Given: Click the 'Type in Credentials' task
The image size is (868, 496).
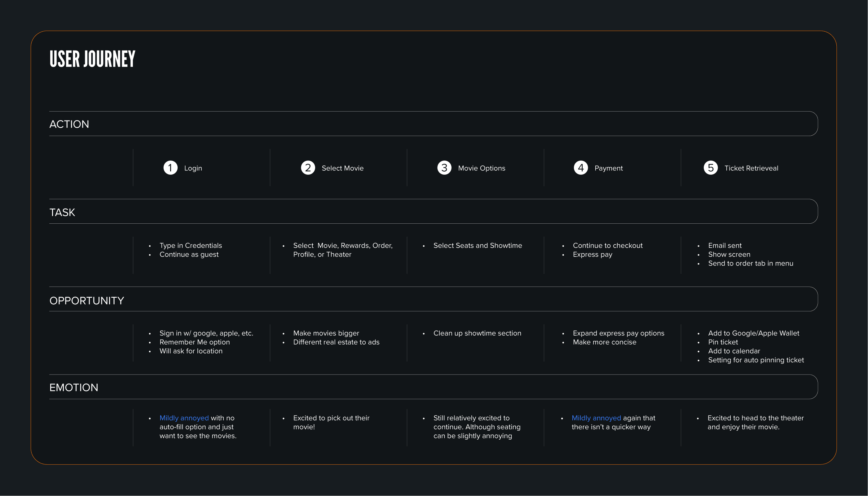Looking at the screenshot, I should (x=191, y=246).
